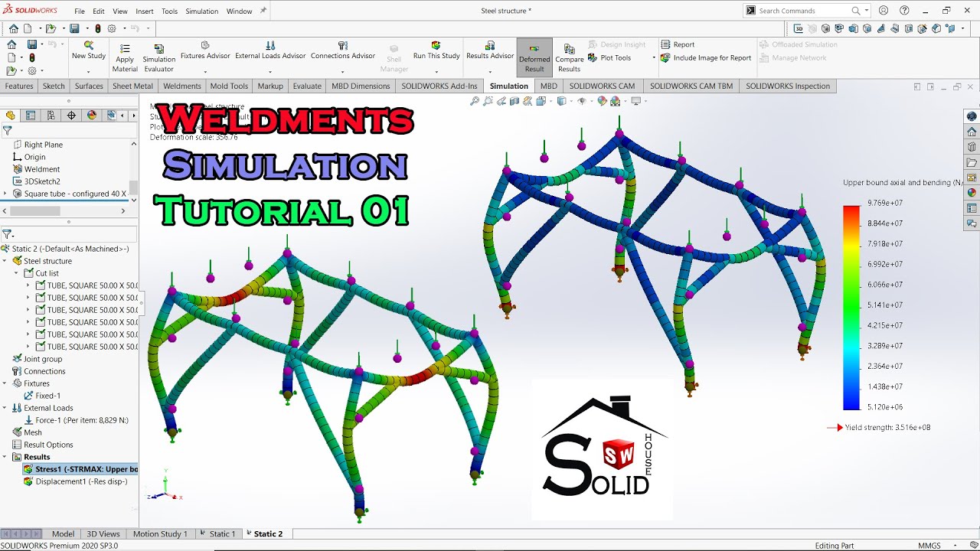Image resolution: width=980 pixels, height=551 pixels.
Task: Open the Insert menu
Action: (145, 11)
